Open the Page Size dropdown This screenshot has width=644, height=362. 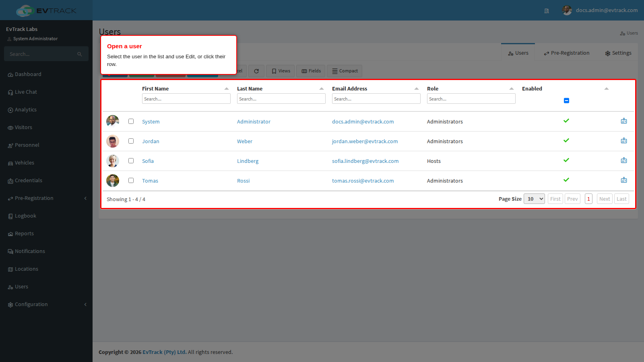click(x=534, y=199)
